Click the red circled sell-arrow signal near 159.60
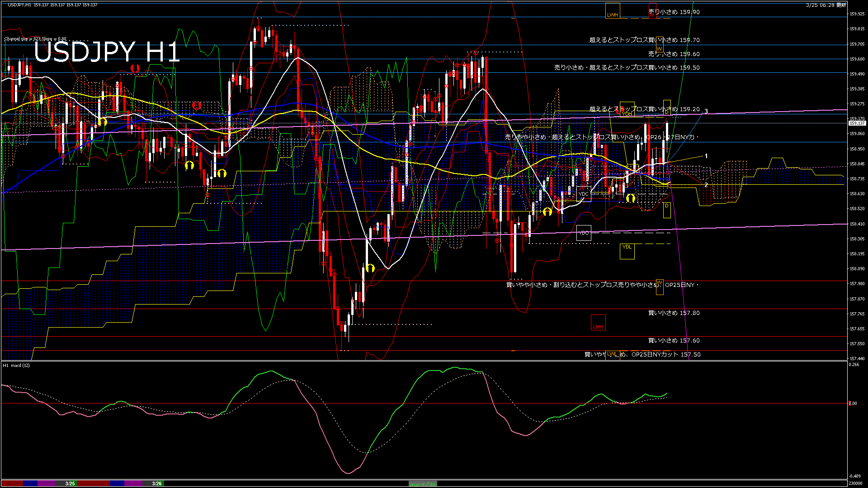 135,68
